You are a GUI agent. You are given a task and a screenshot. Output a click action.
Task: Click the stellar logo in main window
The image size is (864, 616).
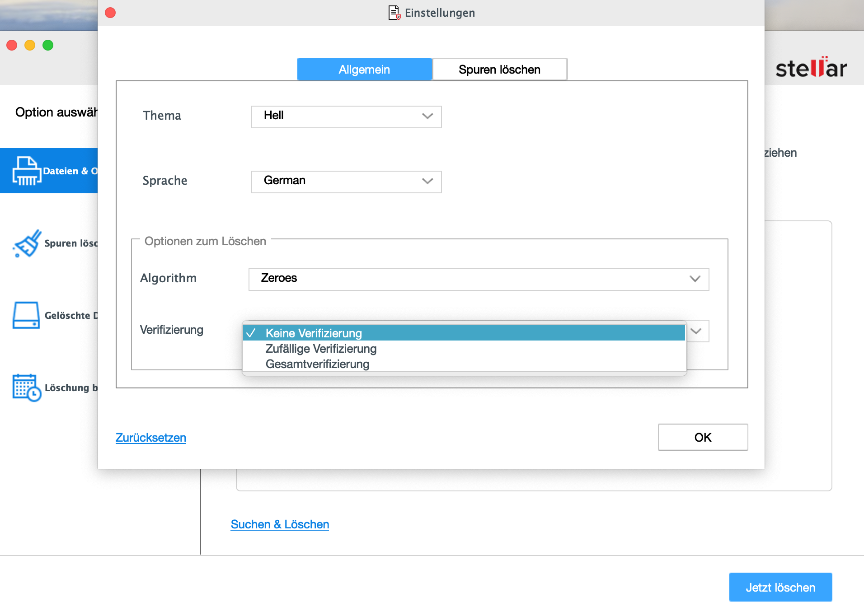[811, 68]
